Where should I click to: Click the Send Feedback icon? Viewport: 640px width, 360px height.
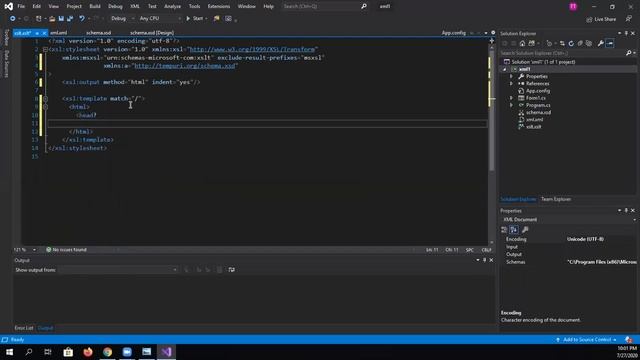629,19
